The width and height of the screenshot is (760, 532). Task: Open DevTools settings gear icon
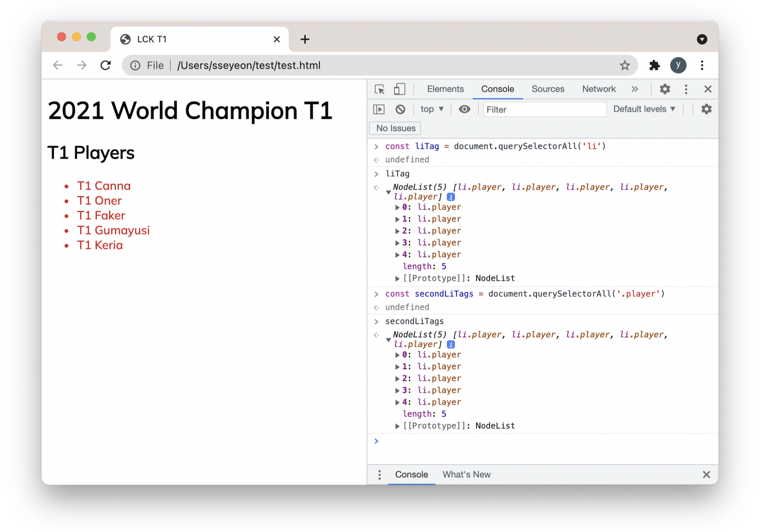pos(665,89)
